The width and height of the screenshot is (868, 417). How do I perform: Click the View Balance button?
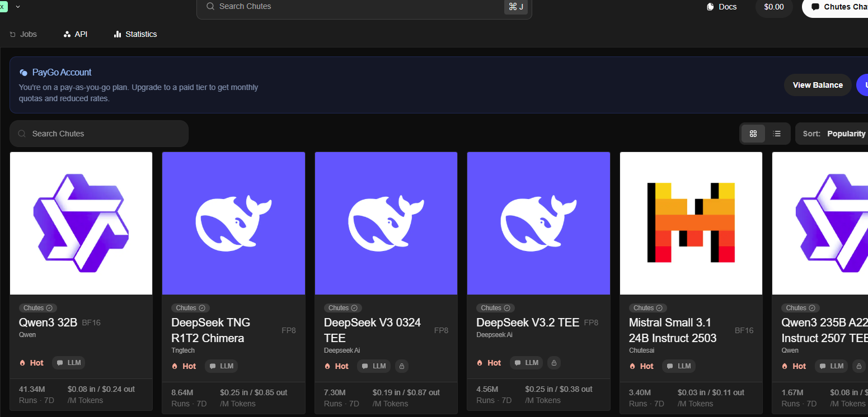click(817, 85)
